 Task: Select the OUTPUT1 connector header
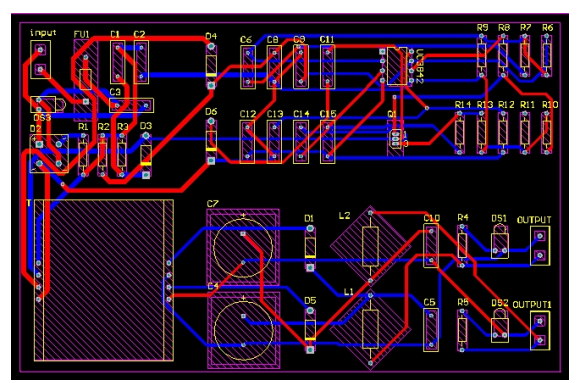540,330
